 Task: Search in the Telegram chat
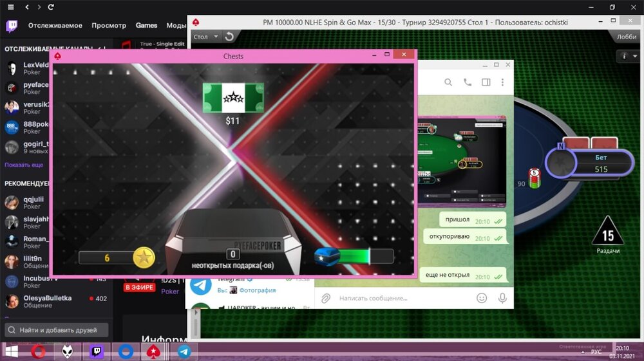click(448, 82)
